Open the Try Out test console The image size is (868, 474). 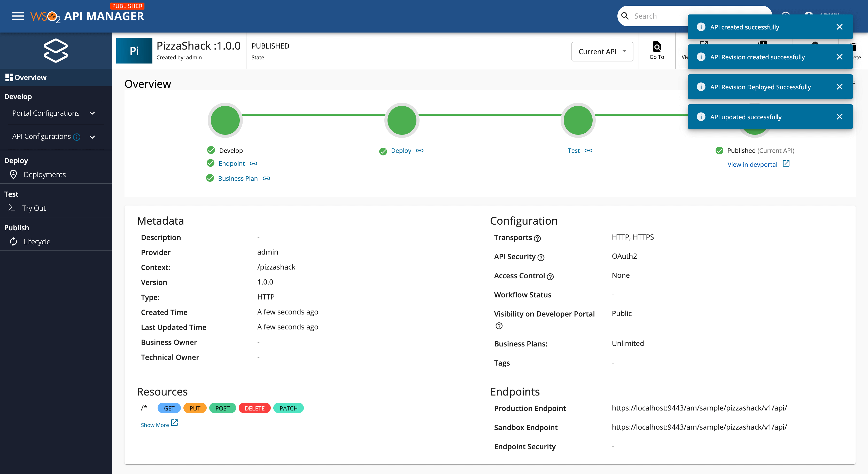click(x=34, y=208)
